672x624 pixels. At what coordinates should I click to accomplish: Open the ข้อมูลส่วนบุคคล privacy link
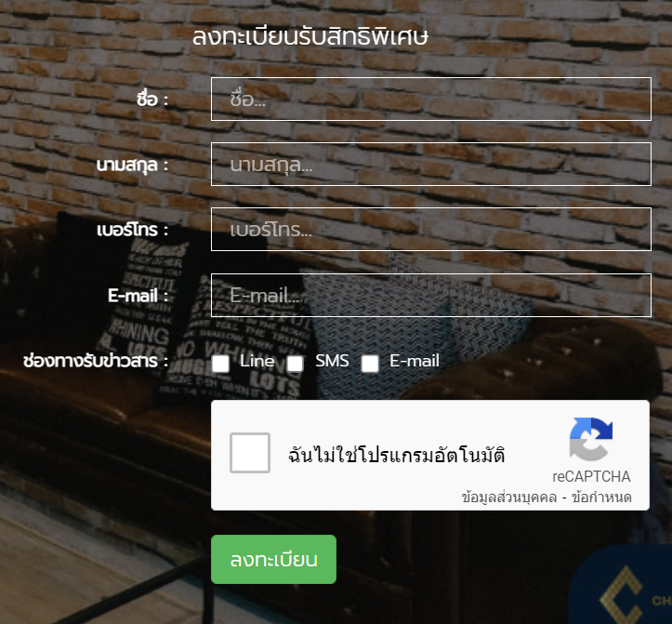(509, 498)
